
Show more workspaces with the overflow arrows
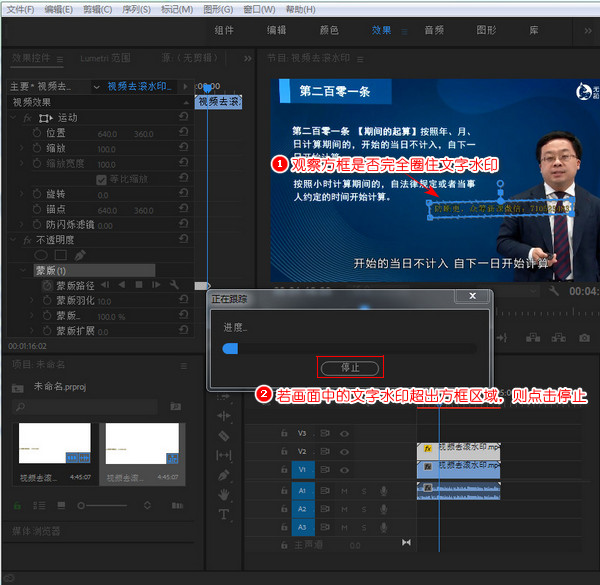tap(588, 31)
